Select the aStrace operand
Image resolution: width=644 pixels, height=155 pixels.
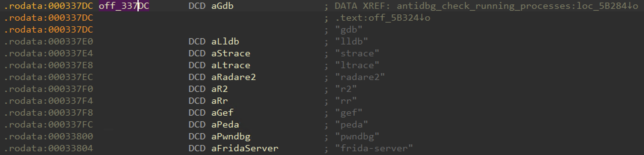[231, 53]
